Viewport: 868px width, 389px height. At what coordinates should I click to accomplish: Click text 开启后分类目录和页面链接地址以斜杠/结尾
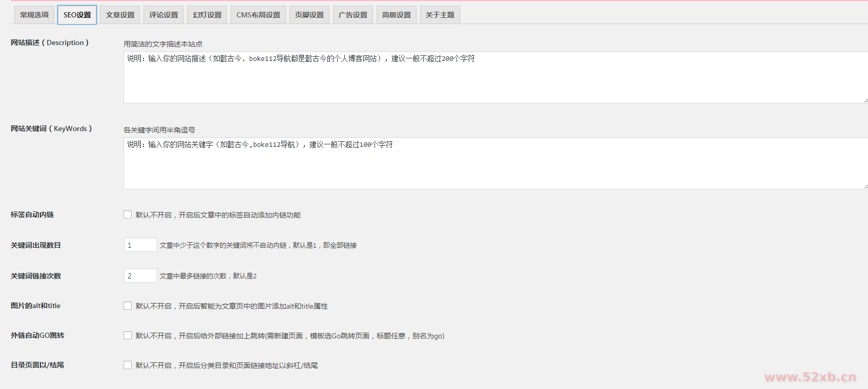coord(248,365)
